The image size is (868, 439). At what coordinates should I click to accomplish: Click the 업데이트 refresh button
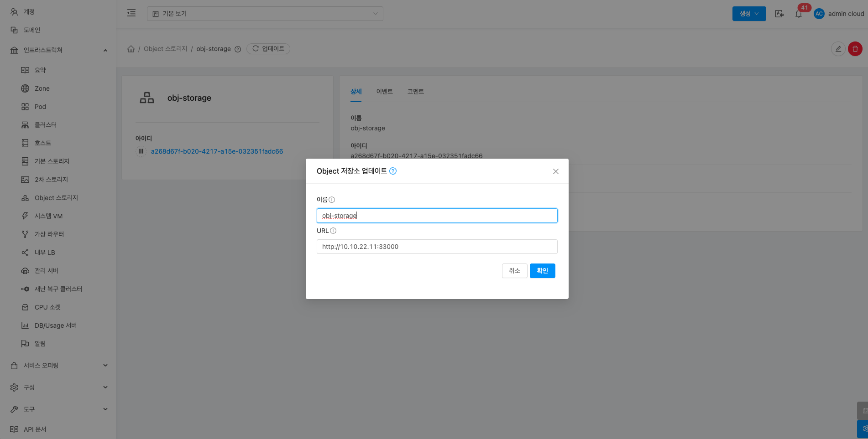268,49
